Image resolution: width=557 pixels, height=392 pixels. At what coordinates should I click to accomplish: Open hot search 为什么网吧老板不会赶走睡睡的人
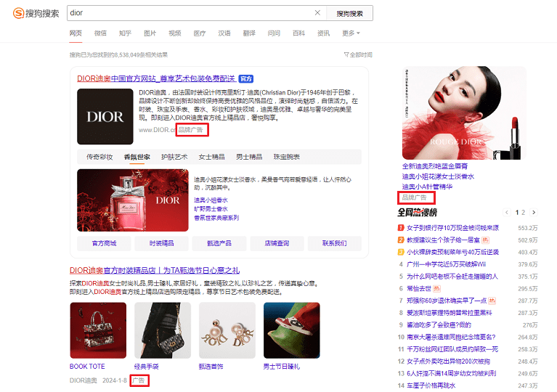coord(452,277)
